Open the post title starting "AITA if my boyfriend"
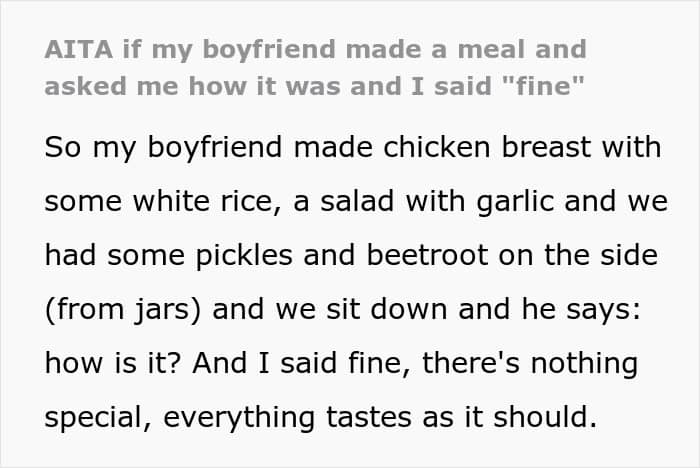The image size is (700, 468). pyautogui.click(x=315, y=67)
